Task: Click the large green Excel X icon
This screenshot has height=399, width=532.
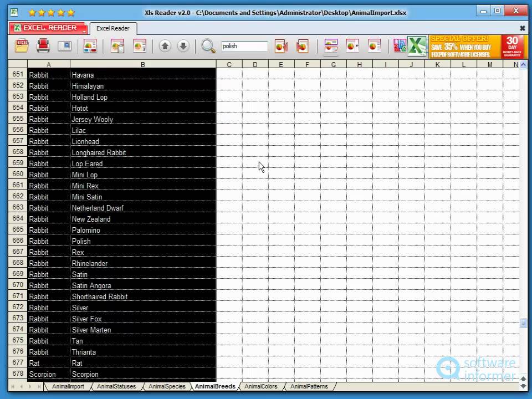Action: (x=417, y=46)
